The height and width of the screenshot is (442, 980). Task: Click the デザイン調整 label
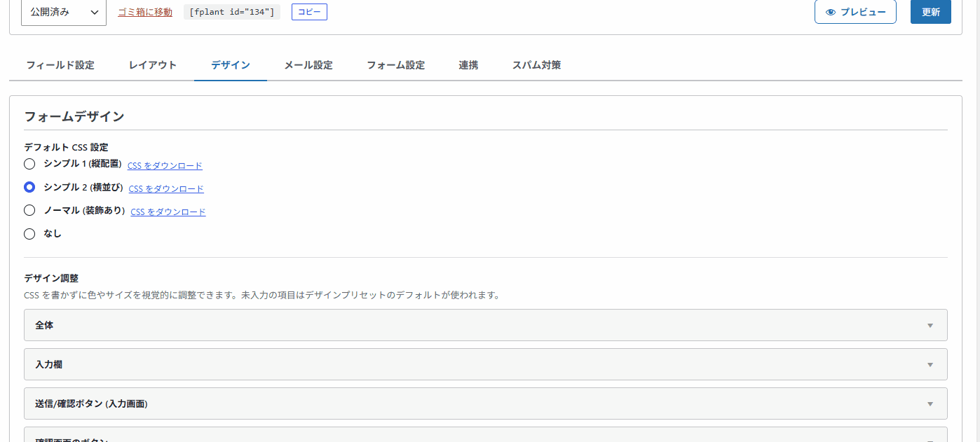51,278
